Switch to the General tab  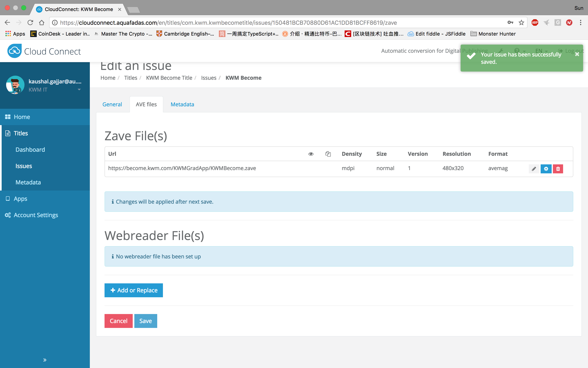point(112,104)
